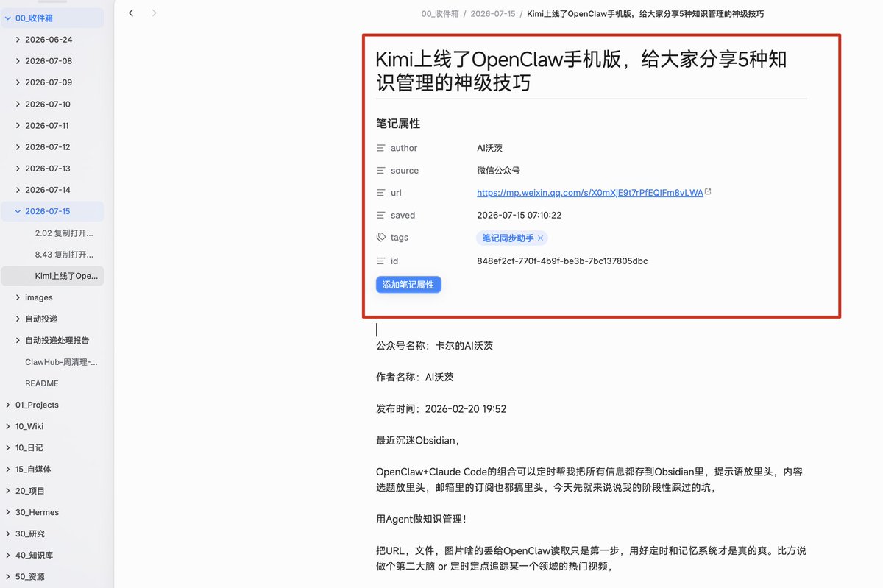Select the id value 848ef2cf-770f
This screenshot has width=883, height=588.
[x=562, y=261]
